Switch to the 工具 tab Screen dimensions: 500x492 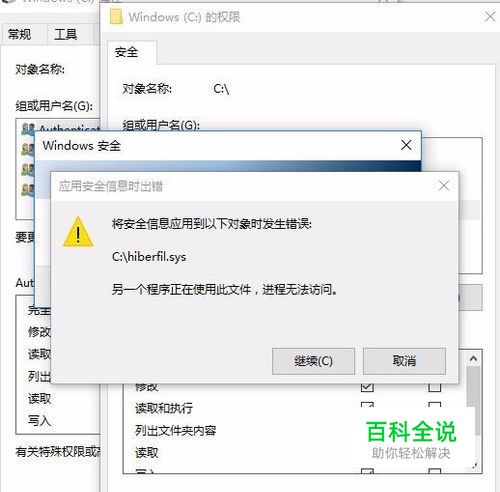point(66,34)
